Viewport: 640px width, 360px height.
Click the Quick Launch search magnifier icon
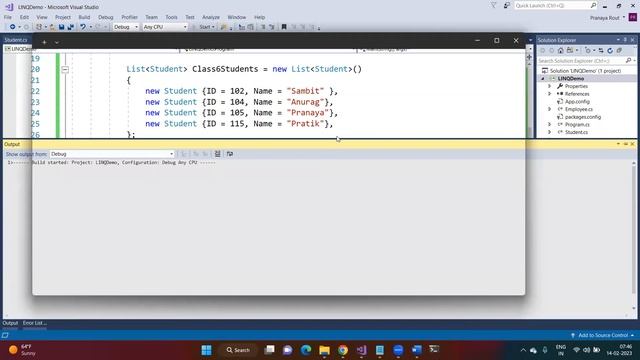(x=593, y=5)
